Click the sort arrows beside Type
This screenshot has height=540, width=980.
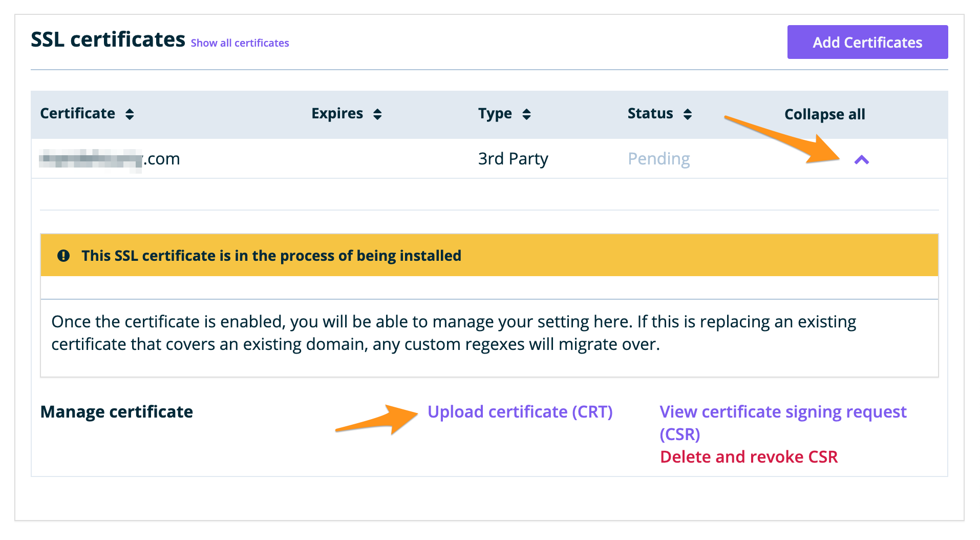pos(526,114)
